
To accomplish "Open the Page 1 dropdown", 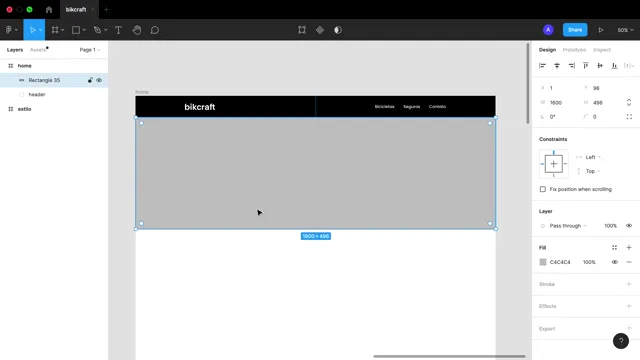I will 90,50.
